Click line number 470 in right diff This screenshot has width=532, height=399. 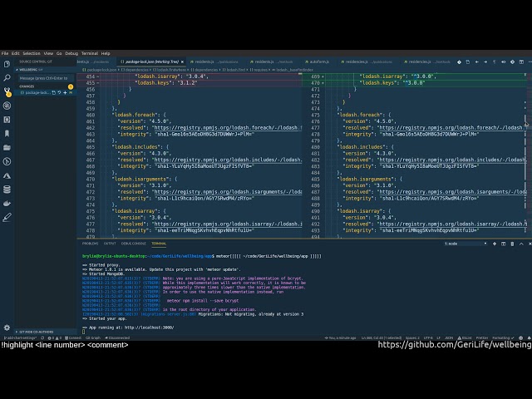pyautogui.click(x=315, y=83)
